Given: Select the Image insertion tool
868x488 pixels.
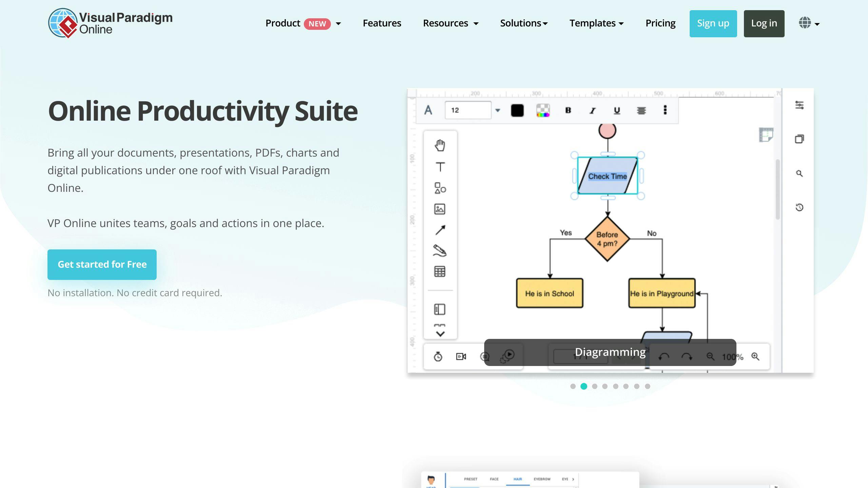Looking at the screenshot, I should point(440,209).
